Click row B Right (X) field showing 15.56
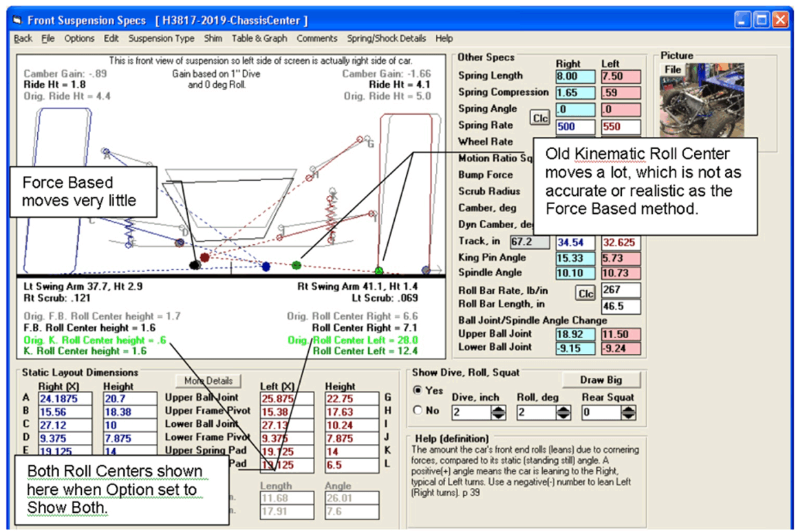This screenshot has height=532, width=798. coord(65,412)
